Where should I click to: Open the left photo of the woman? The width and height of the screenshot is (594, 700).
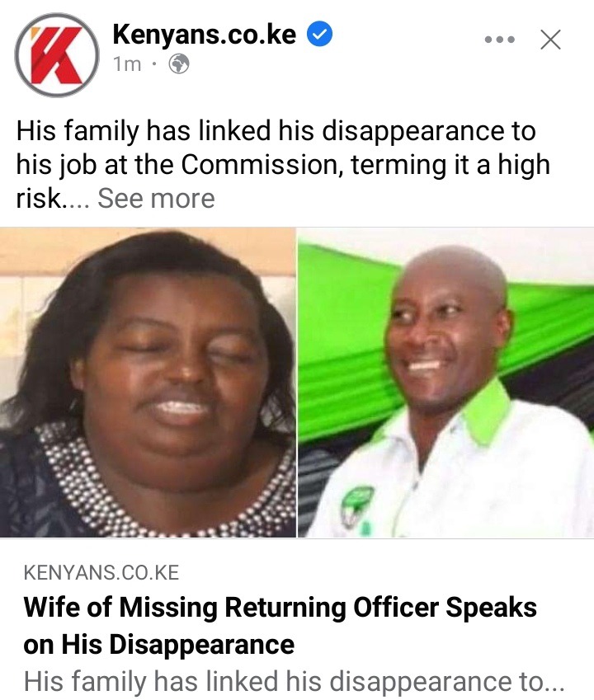coord(148,382)
